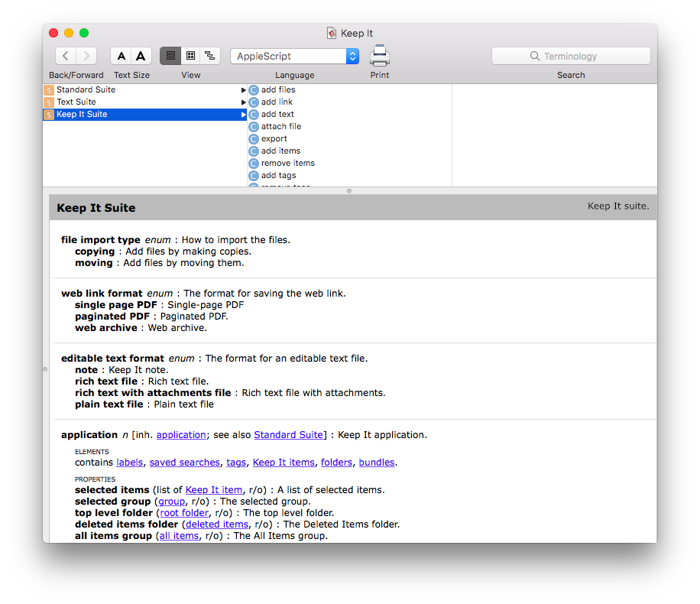This screenshot has height=604, width=700.
Task: Open the all items link
Action: [x=179, y=536]
